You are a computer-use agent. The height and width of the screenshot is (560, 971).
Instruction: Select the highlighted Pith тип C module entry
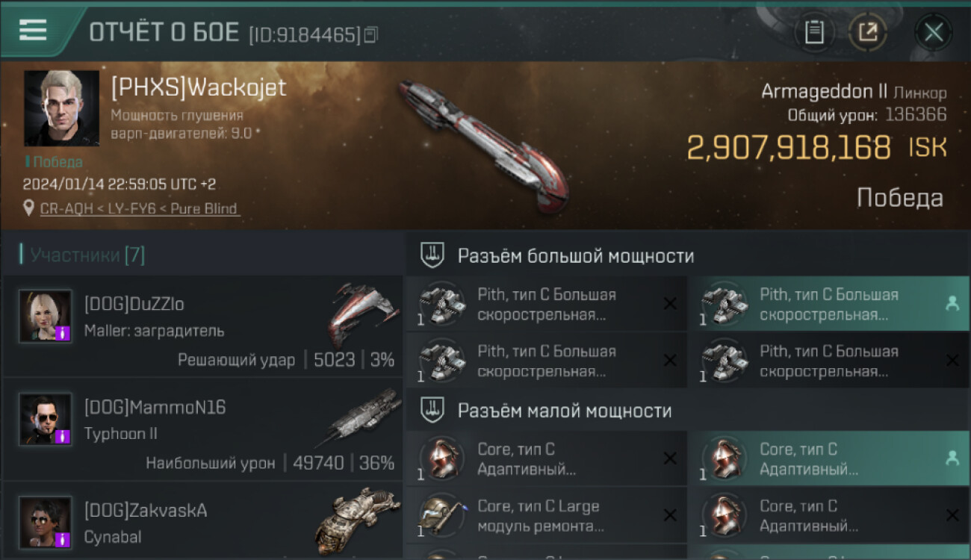(x=828, y=304)
